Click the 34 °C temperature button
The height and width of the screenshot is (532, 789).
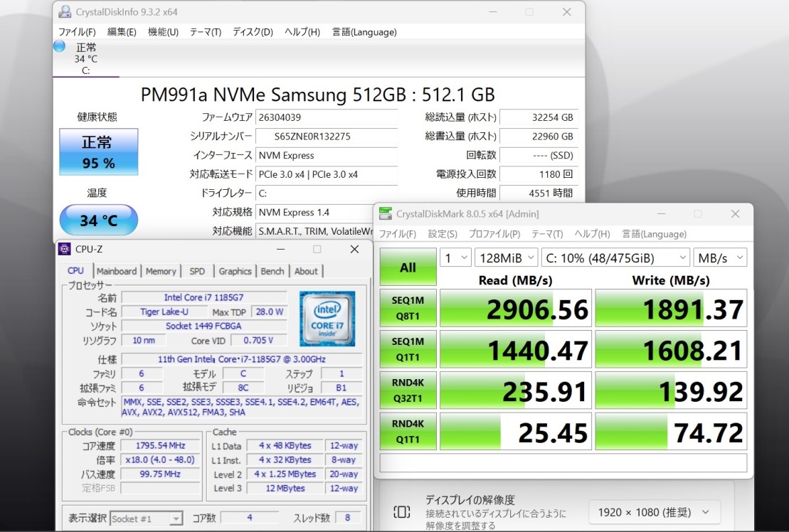(99, 220)
